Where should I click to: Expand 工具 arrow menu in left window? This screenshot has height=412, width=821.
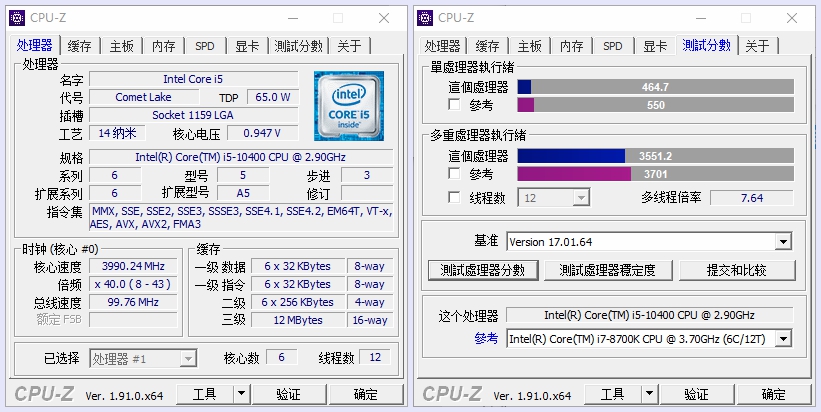[241, 394]
